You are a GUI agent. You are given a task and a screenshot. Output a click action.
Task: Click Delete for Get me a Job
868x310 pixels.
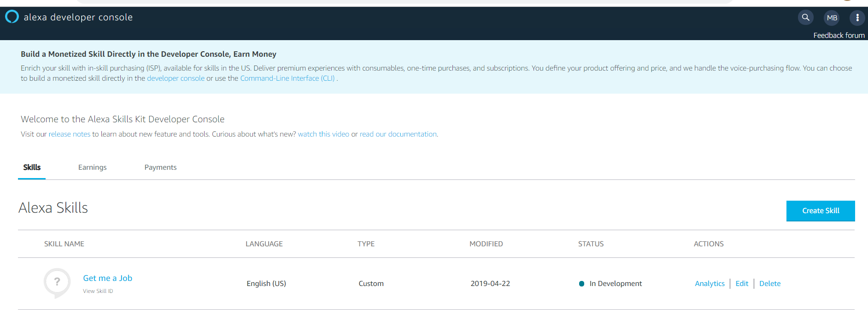tap(770, 284)
